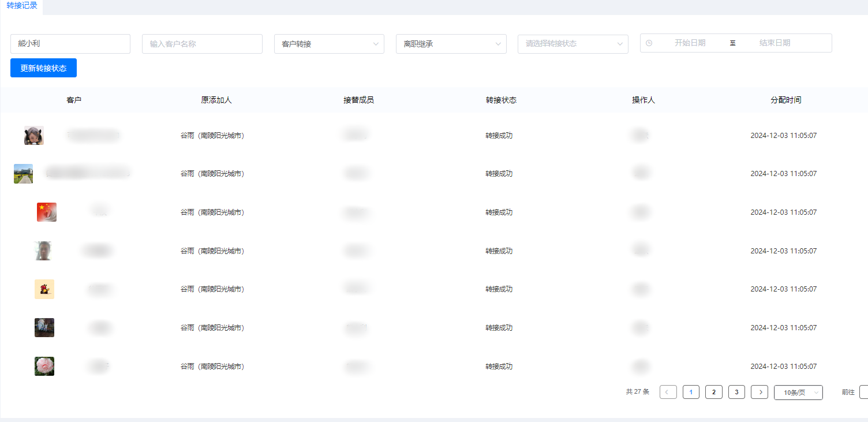
Task: Click the China flag customer avatar
Action: (47, 212)
